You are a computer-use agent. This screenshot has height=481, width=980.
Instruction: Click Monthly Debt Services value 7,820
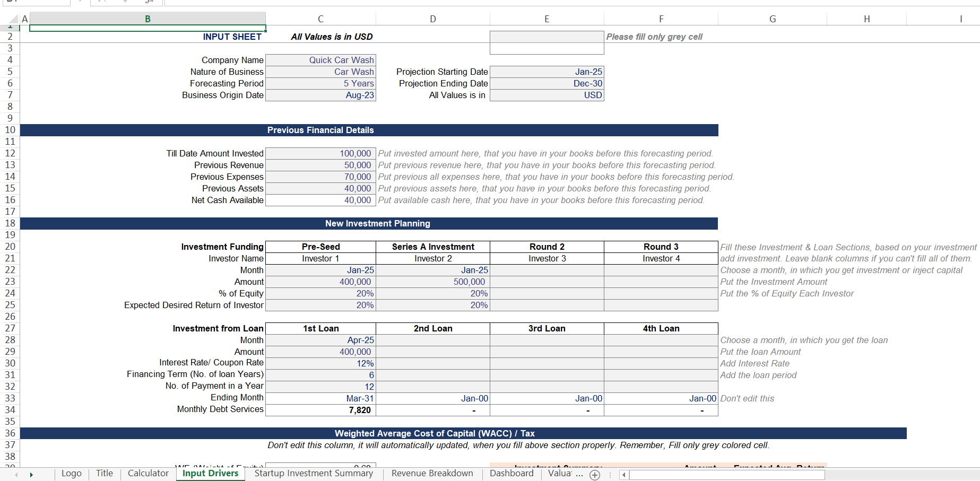(x=320, y=410)
